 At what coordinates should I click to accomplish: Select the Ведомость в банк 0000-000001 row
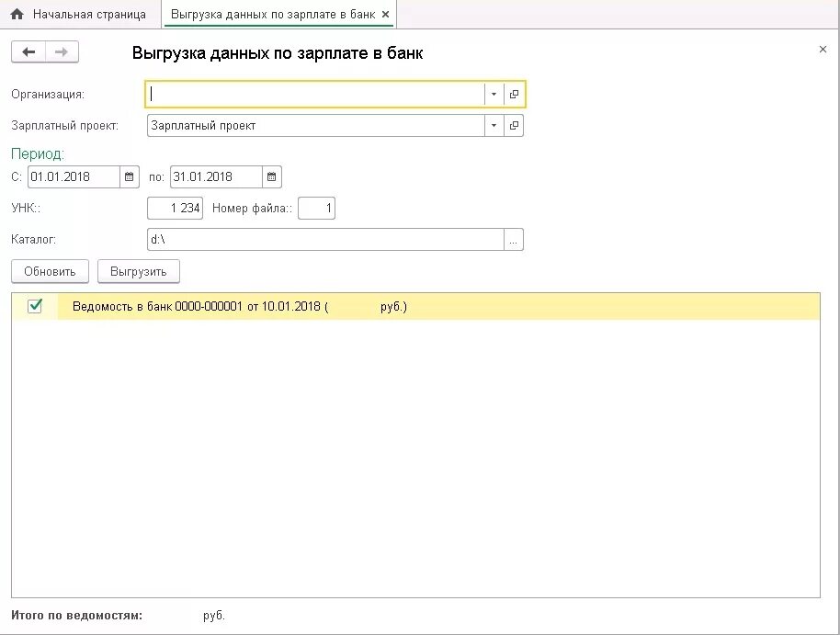point(415,307)
